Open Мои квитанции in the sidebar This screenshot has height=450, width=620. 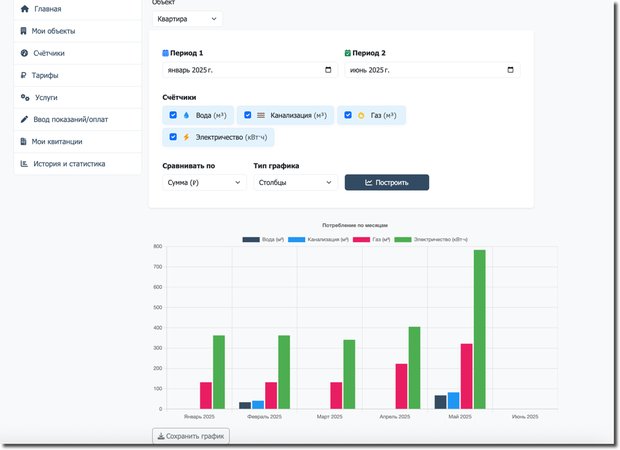tap(78, 141)
